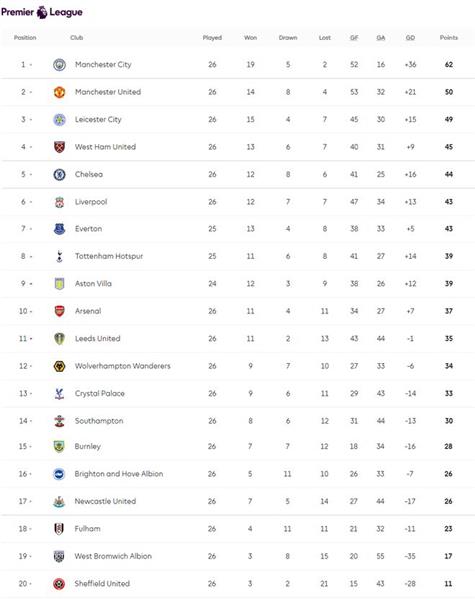Open the Chelsea club badge
Viewport: 475px width, 600px height.
tap(59, 174)
